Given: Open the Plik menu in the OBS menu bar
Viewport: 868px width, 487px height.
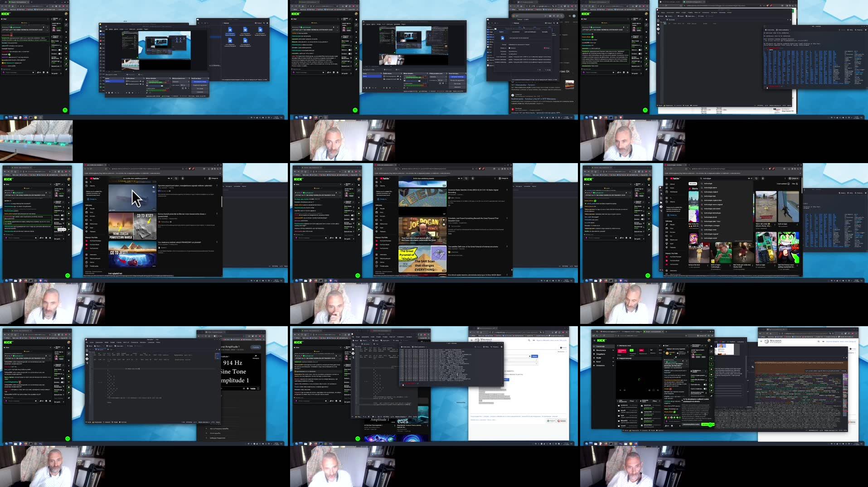Looking at the screenshot, I should coord(107,29).
